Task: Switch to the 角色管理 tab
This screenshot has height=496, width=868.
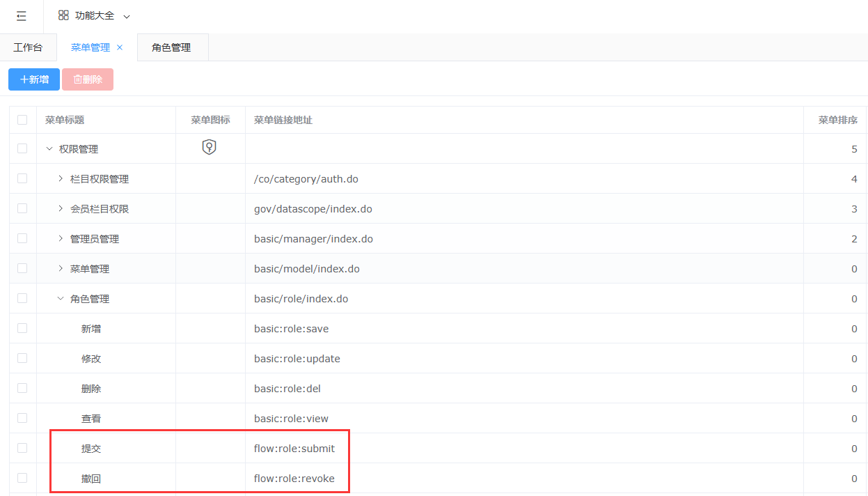Action: (171, 47)
